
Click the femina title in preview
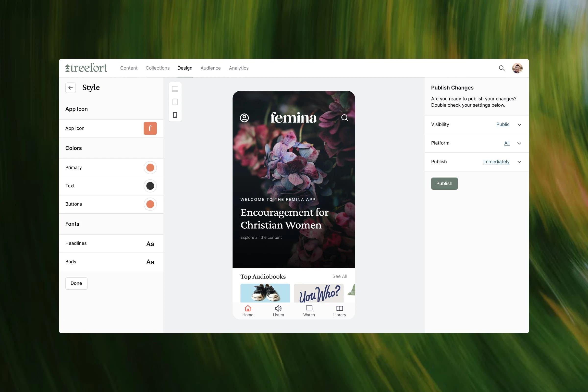[x=294, y=118]
